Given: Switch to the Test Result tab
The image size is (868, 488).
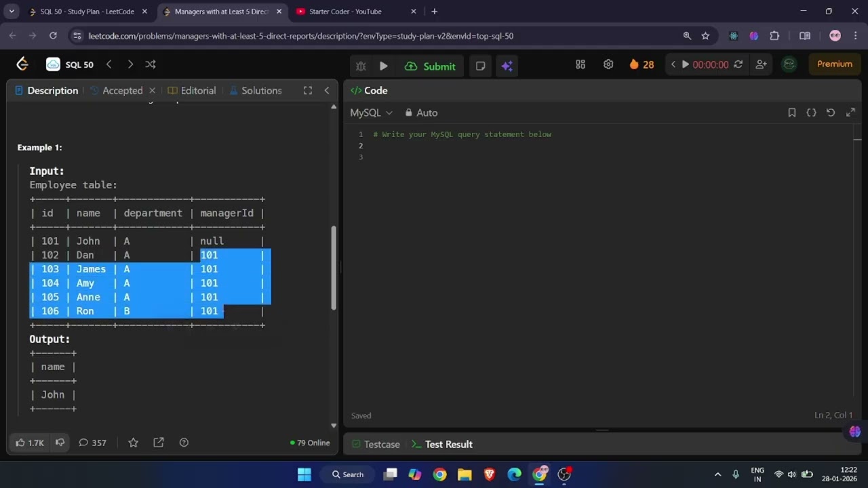Looking at the screenshot, I should [442, 445].
